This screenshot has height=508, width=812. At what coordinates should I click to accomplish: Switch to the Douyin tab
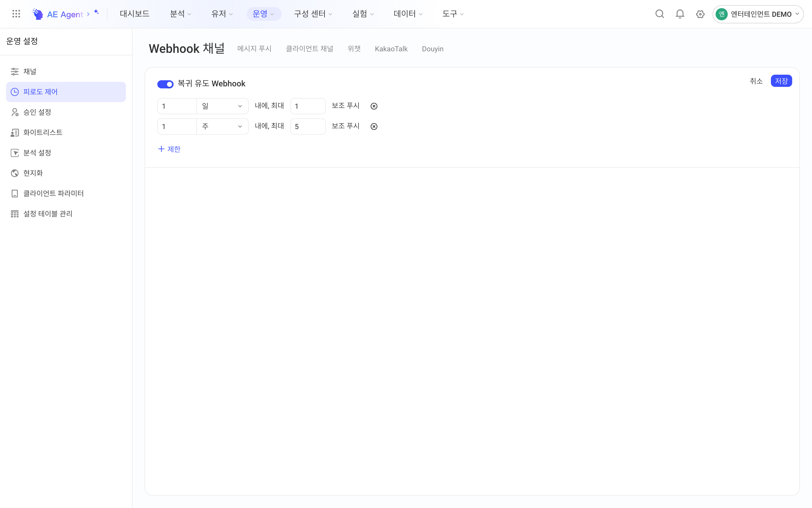point(432,49)
